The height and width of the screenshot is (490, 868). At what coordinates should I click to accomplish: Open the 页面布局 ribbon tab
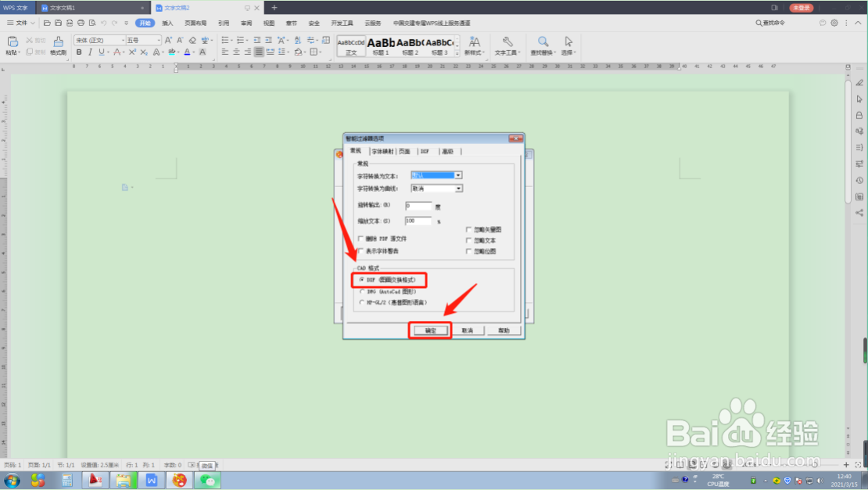coord(195,23)
